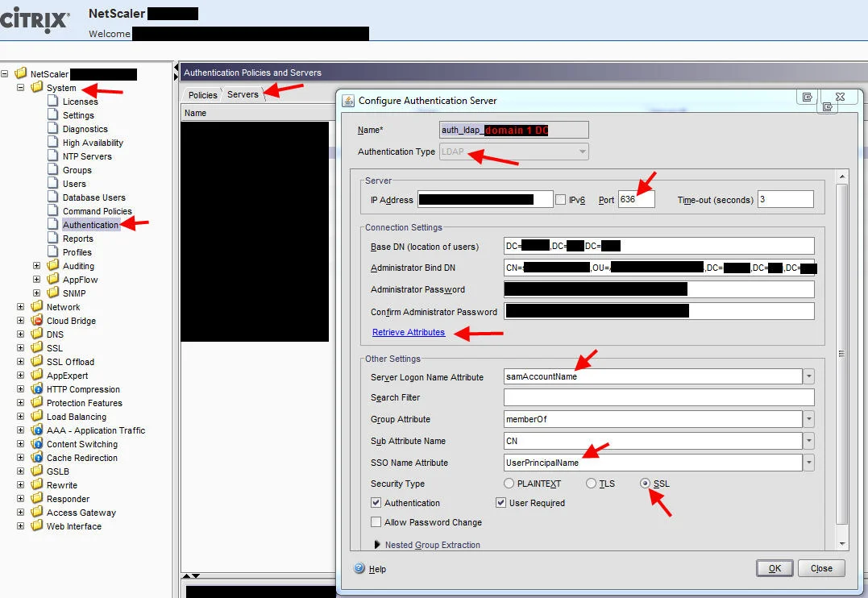Select Database Users tree item
Screen dimensions: 868x598
[x=93, y=197]
